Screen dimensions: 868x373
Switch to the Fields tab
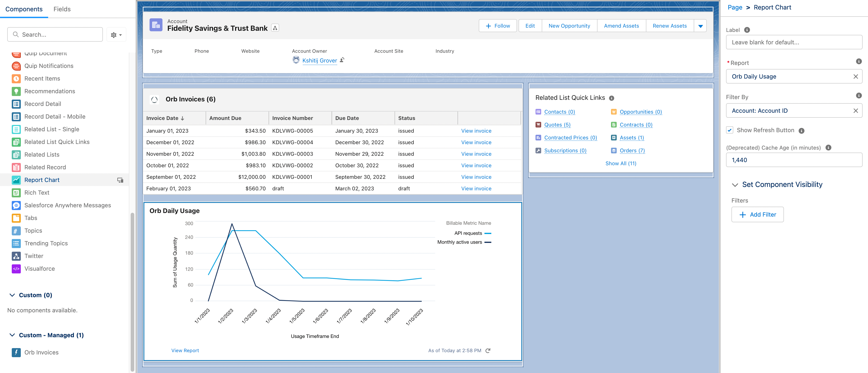(62, 9)
